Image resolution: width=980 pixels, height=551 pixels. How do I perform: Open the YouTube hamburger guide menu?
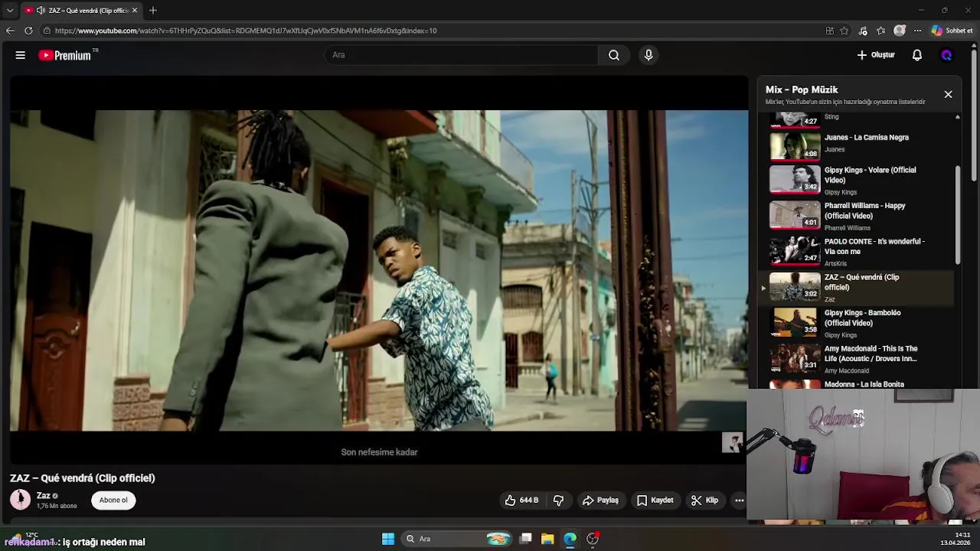click(21, 55)
